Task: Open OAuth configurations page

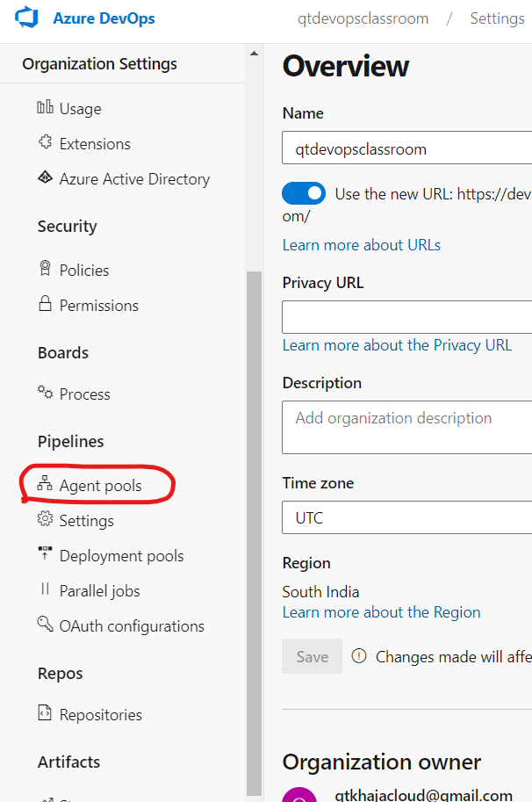Action: tap(132, 626)
